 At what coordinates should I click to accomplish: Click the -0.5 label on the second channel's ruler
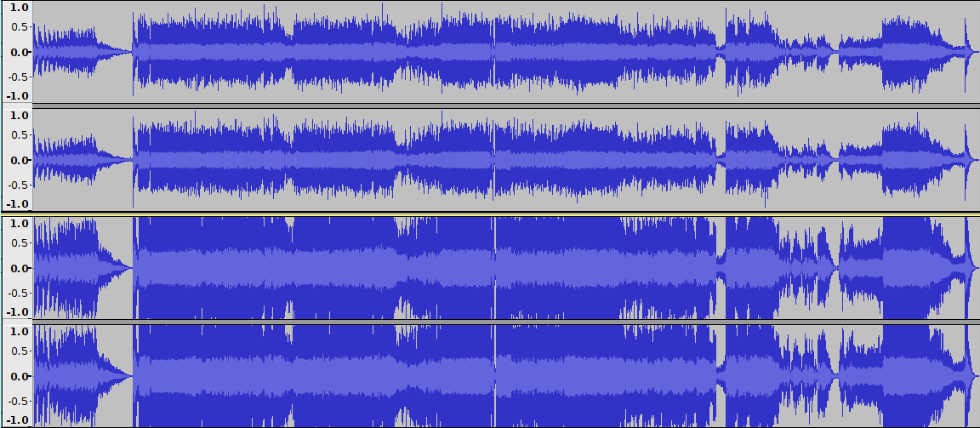pyautogui.click(x=18, y=185)
